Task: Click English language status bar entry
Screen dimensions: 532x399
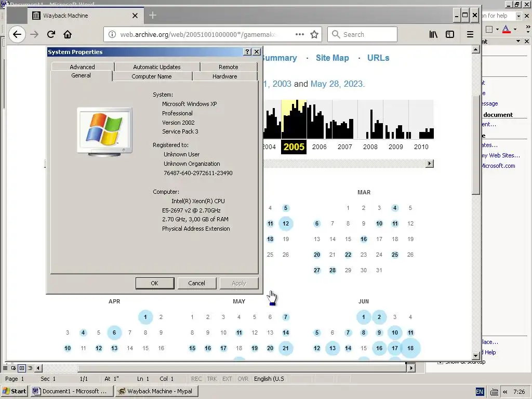Action: (x=269, y=379)
